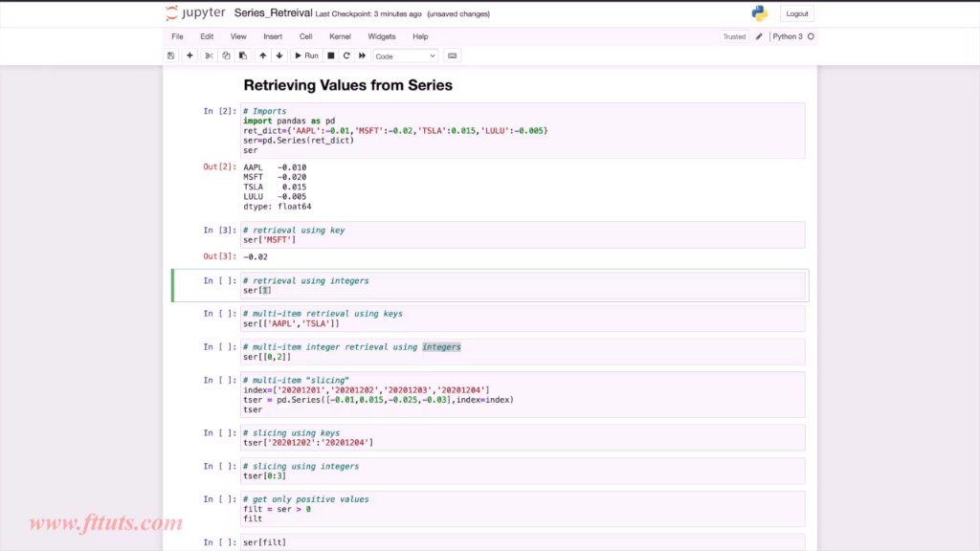Click the TSLA 0.015 output row

coord(275,187)
